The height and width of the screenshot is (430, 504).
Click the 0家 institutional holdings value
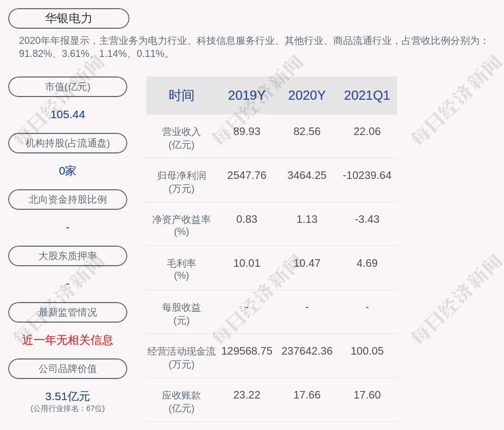coord(68,171)
